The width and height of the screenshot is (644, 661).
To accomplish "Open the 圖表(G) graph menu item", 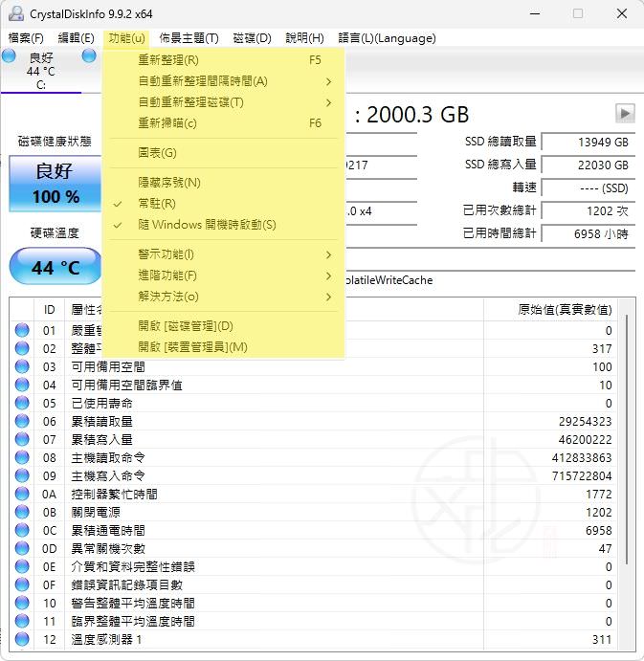I will (x=224, y=153).
